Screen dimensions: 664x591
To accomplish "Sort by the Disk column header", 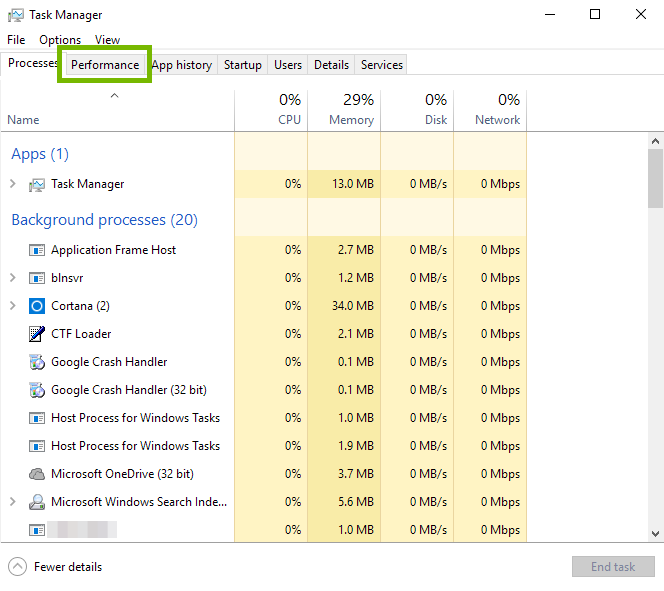I will [417, 110].
